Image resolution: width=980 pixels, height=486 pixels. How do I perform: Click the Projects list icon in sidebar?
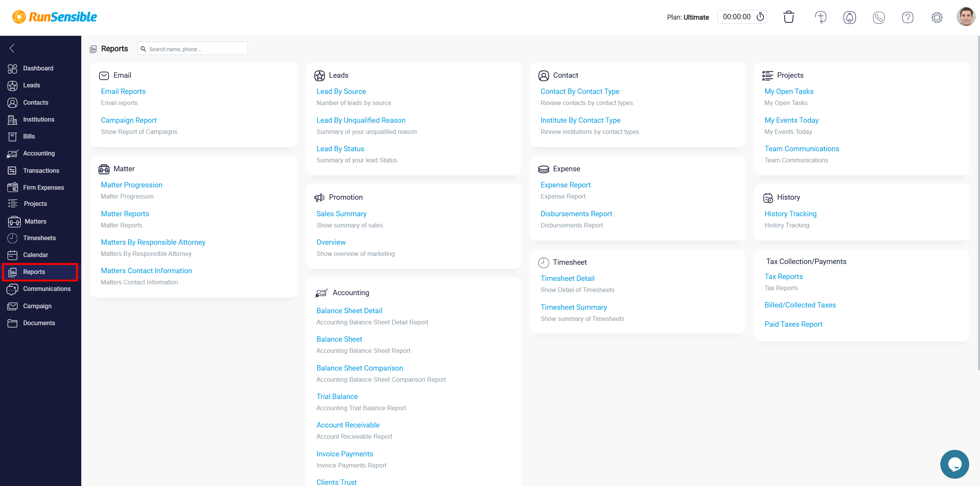click(x=13, y=204)
